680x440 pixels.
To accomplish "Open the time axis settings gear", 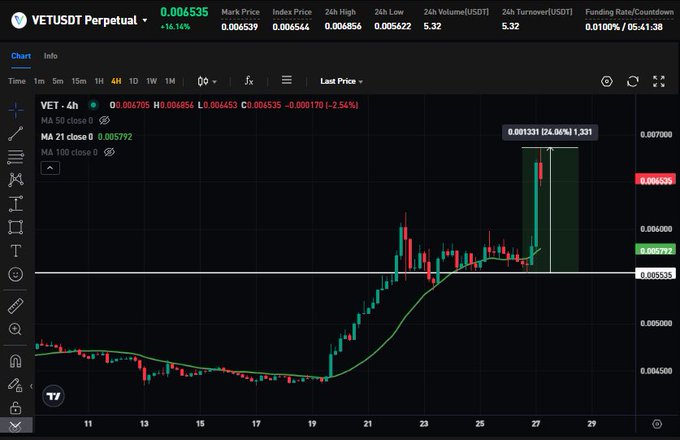I will coord(657,424).
